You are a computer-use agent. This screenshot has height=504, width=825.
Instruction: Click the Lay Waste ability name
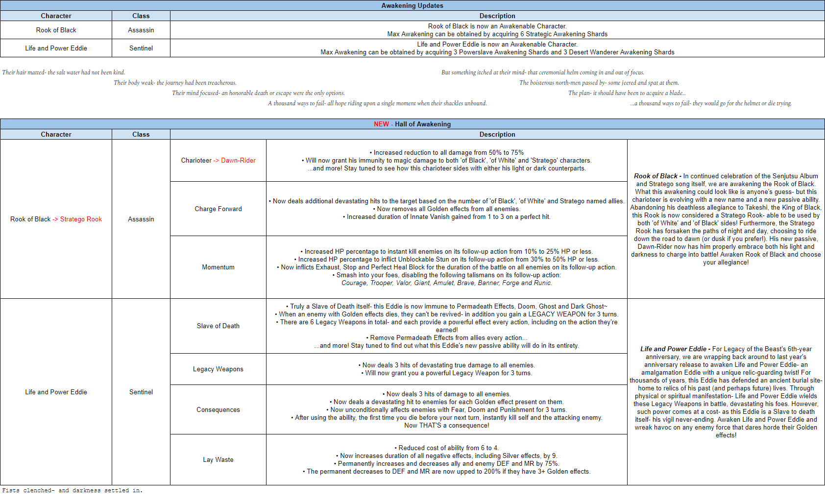pyautogui.click(x=218, y=459)
